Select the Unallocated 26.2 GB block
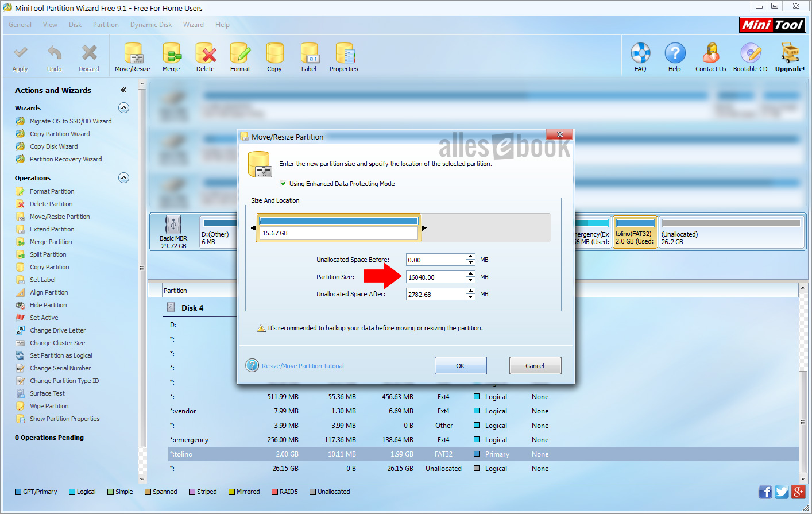Viewport: 812px width, 514px height. click(x=732, y=232)
